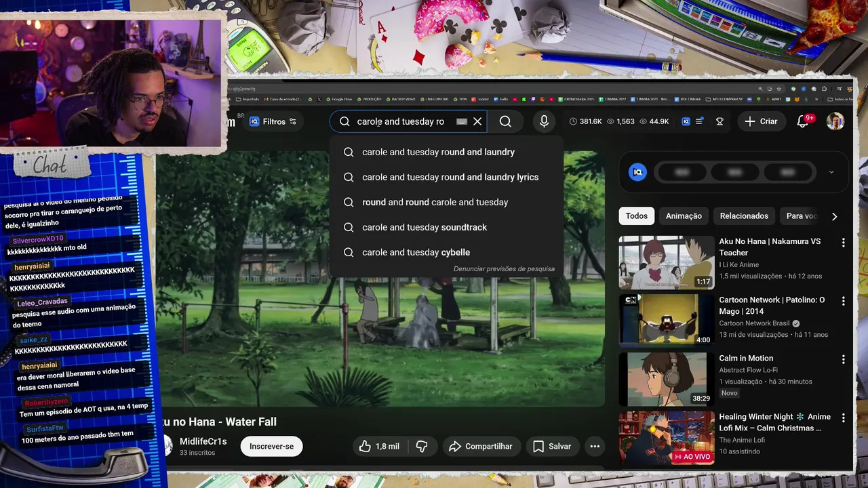The image size is (868, 488).
Task: Open Cartoon Network Patolino video thumbnail
Action: coord(667,321)
